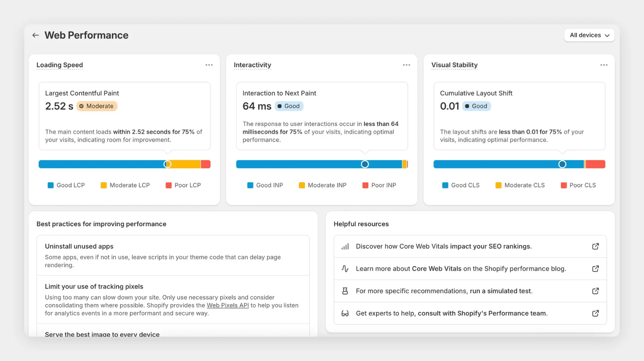Open Discover how Core Web Vitals impact SEO rankings

[x=470, y=246]
